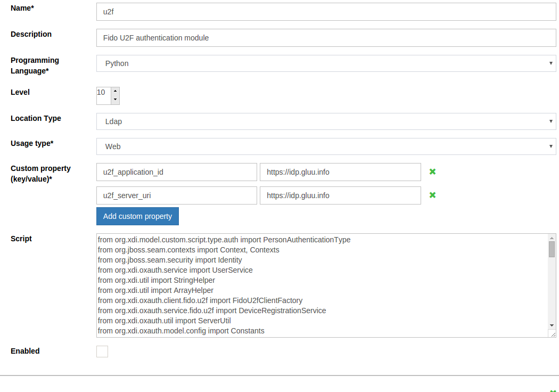This screenshot has height=392, width=559.
Task: Click the Script box resize handle
Action: [x=553, y=333]
